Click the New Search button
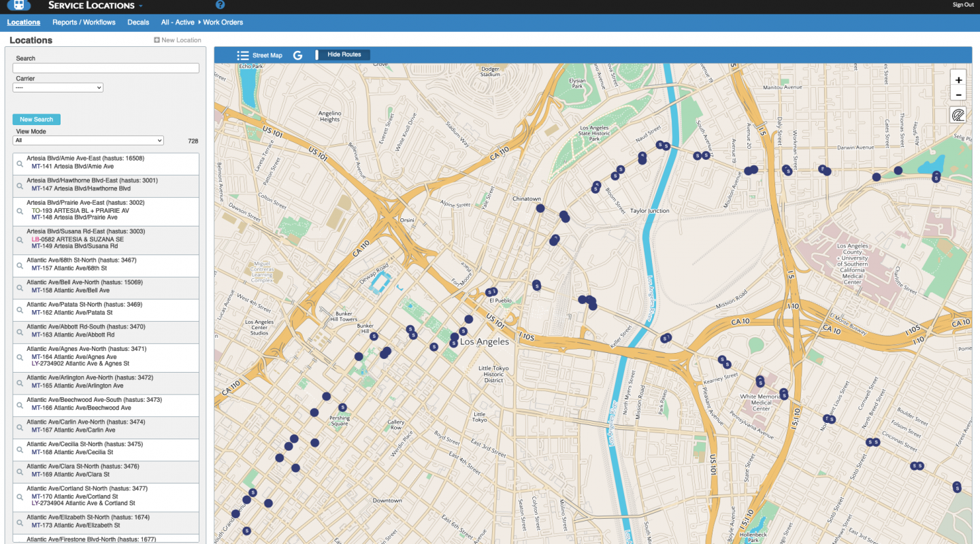The width and height of the screenshot is (980, 544). pyautogui.click(x=36, y=119)
